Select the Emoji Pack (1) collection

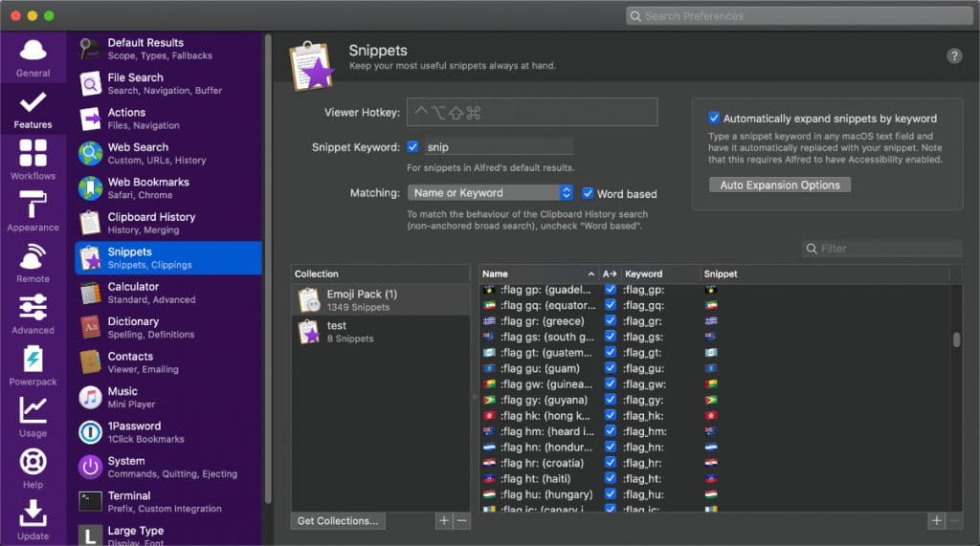pos(381,300)
